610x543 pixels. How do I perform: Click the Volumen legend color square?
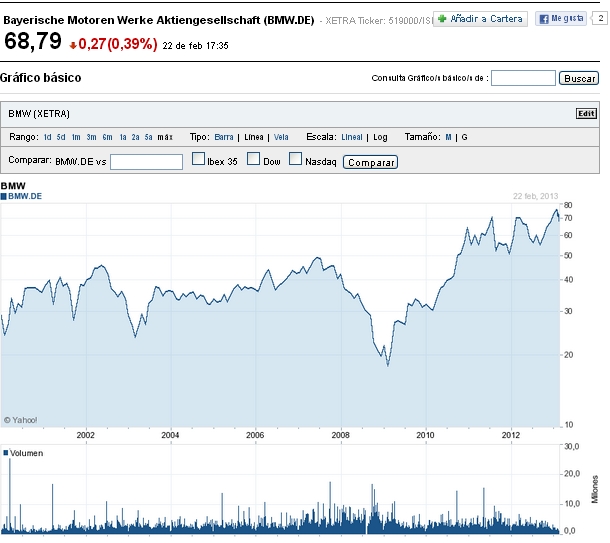pos(5,453)
